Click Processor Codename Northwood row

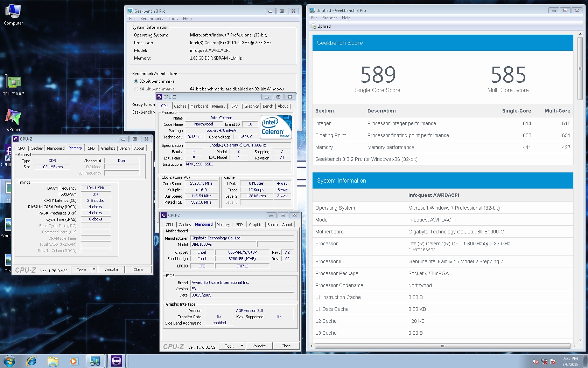coord(443,285)
